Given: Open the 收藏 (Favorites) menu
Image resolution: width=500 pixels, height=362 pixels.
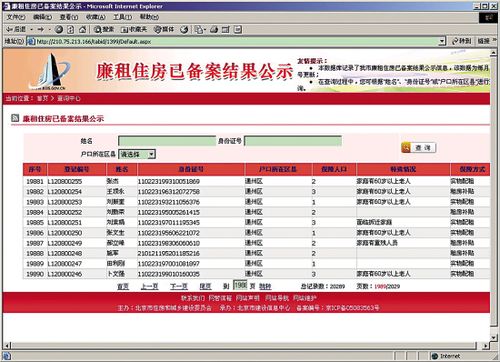Looking at the screenshot, I should tap(96, 17).
